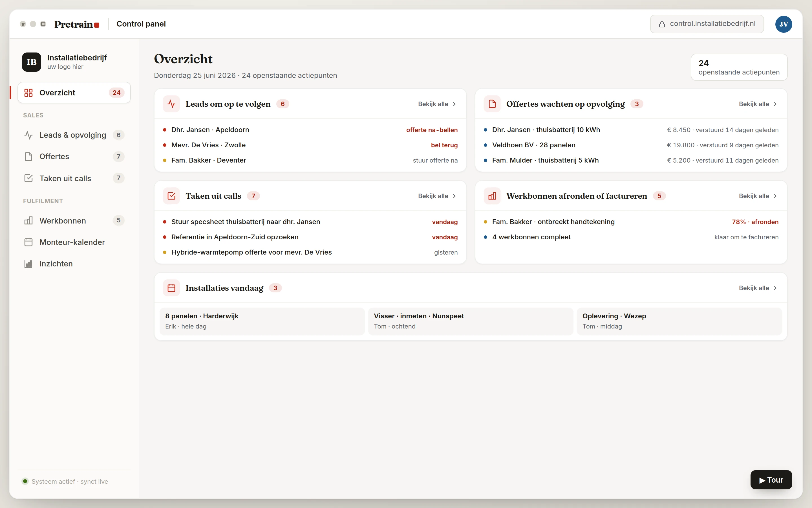Open the Visser · inmeten · Nunspeet card

(x=471, y=321)
